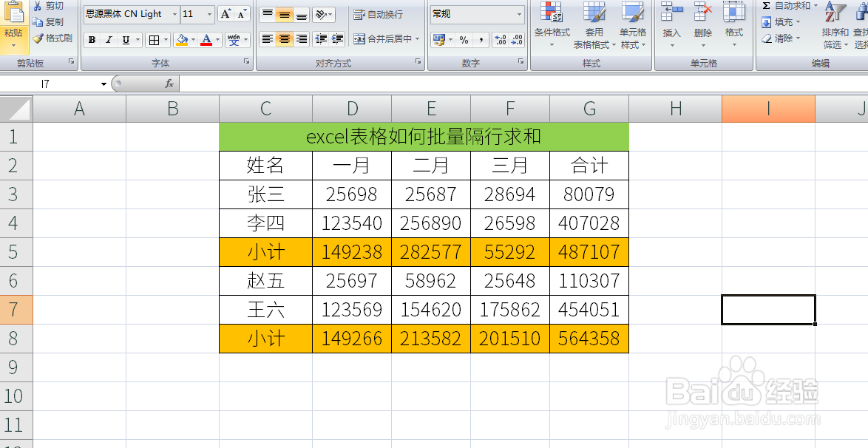Viewport: 868px width, 448px height.
Task: Open Format as Table (套用表格格式)
Action: [x=594, y=24]
